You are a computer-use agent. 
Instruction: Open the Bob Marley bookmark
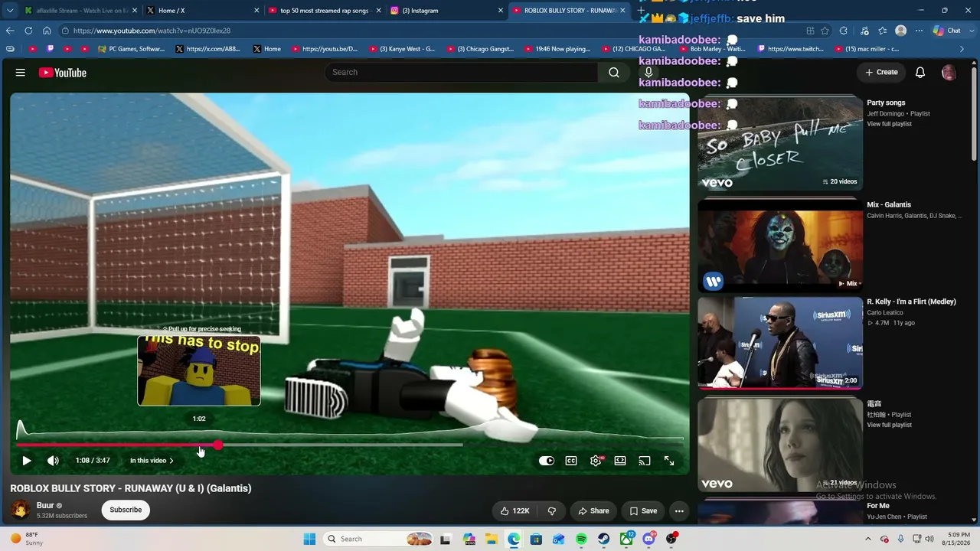pos(712,49)
